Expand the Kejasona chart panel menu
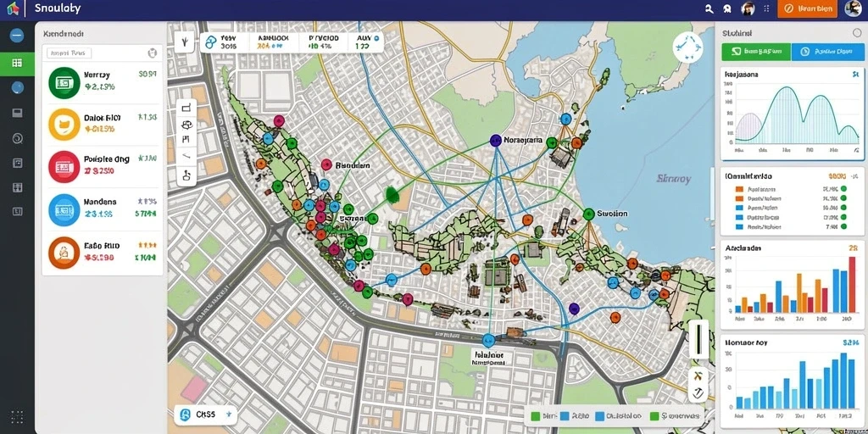The width and height of the screenshot is (868, 434). (856, 74)
